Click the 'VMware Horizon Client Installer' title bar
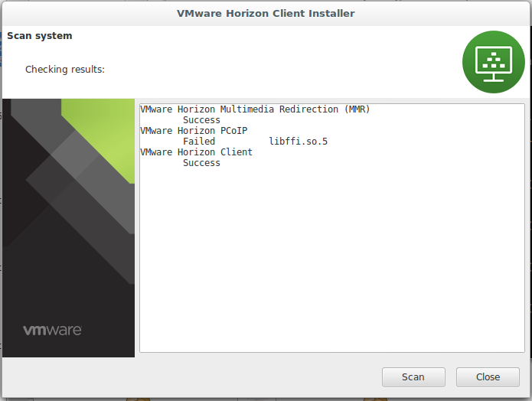The width and height of the screenshot is (532, 401). [x=266, y=13]
